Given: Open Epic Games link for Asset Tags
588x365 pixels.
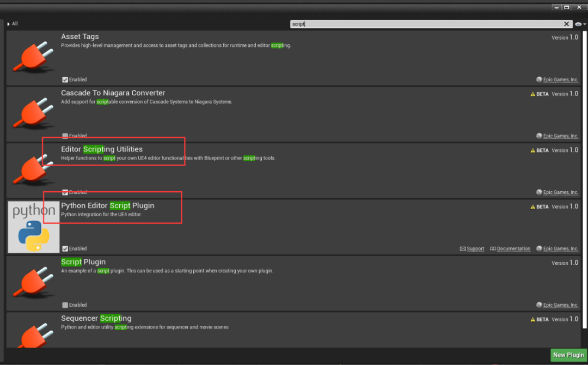Looking at the screenshot, I should 561,80.
